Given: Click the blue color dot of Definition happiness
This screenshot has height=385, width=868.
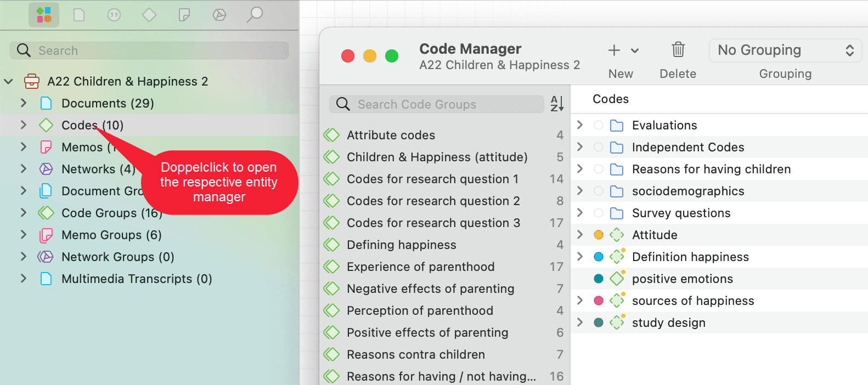Looking at the screenshot, I should (599, 257).
